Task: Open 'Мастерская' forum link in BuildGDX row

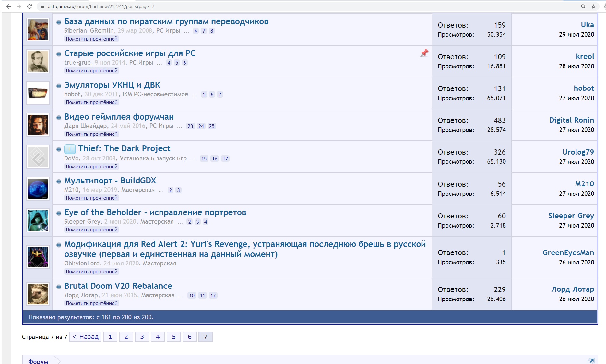Action: tap(138, 190)
